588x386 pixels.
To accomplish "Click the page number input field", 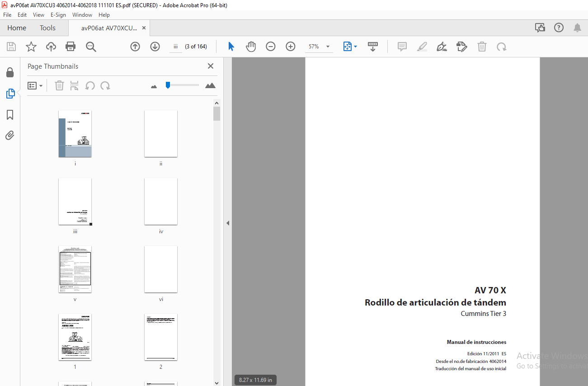I will (x=176, y=47).
